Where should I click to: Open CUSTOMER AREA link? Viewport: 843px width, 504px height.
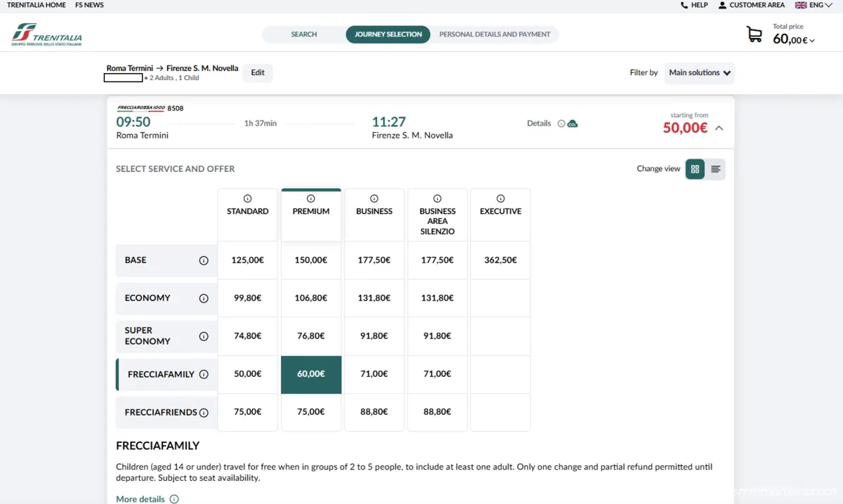click(x=757, y=5)
